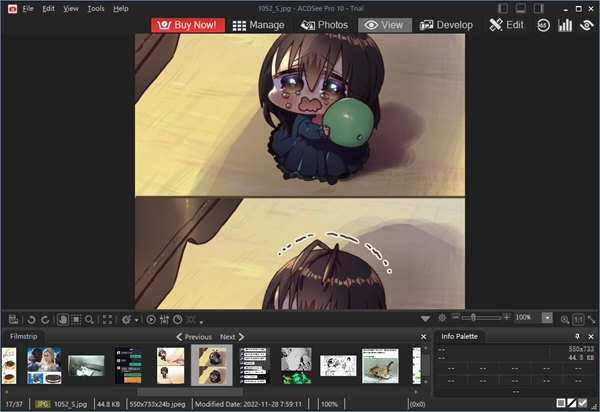Click the fit image diagonal arrows icon
This screenshot has width=600, height=412.
click(x=592, y=319)
